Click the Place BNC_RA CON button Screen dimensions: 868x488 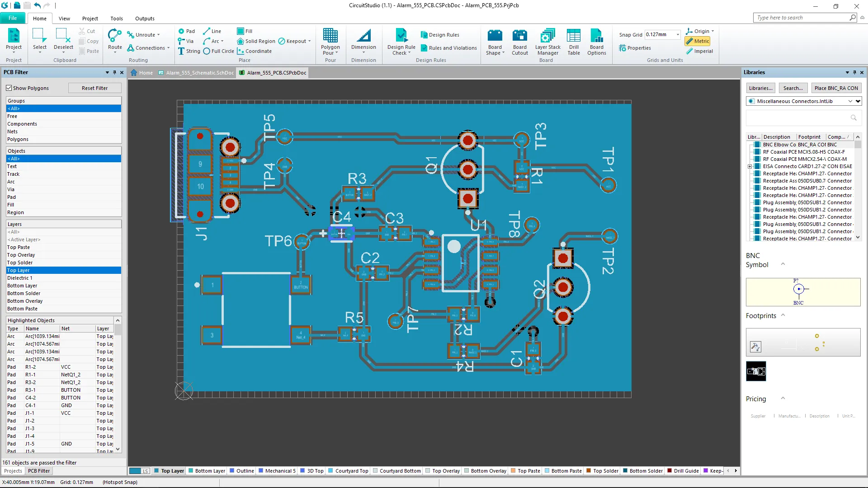pyautogui.click(x=836, y=88)
